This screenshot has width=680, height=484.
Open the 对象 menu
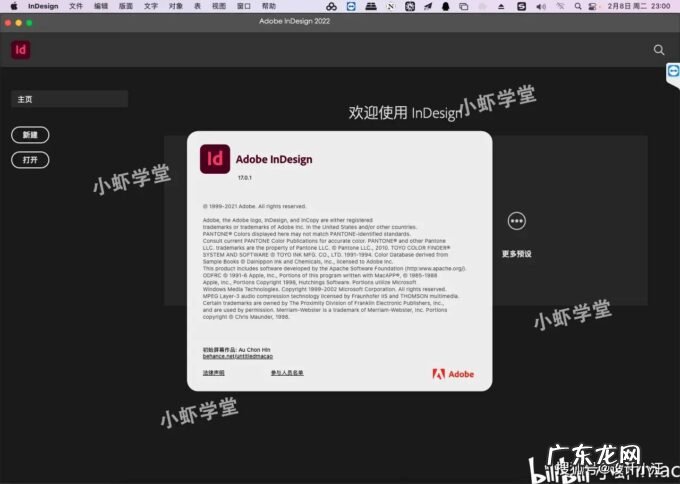[x=176, y=6]
